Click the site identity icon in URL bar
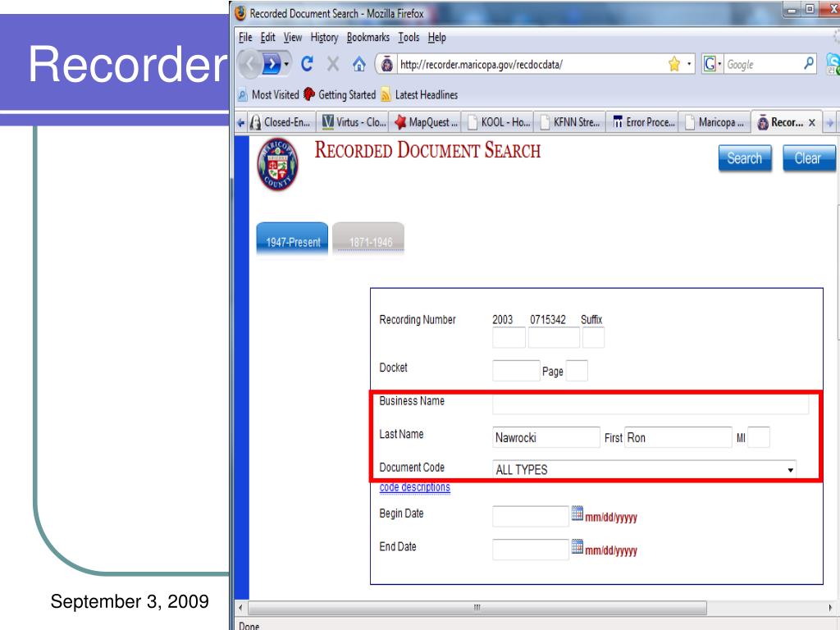Screen dimensions: 840x630 386,65
